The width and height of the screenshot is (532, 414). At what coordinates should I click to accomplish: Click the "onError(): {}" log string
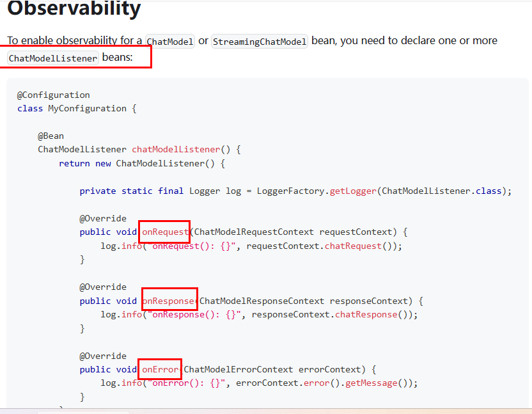(x=186, y=383)
